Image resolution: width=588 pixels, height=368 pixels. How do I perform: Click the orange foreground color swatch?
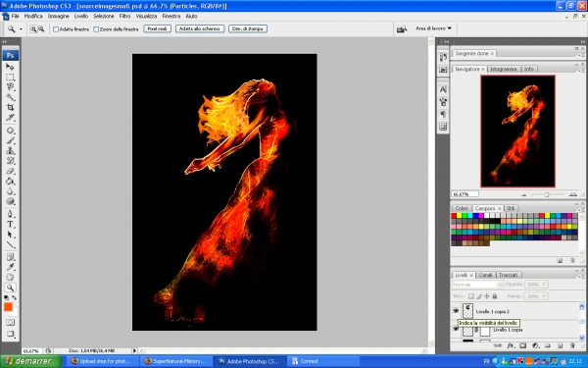(x=8, y=307)
